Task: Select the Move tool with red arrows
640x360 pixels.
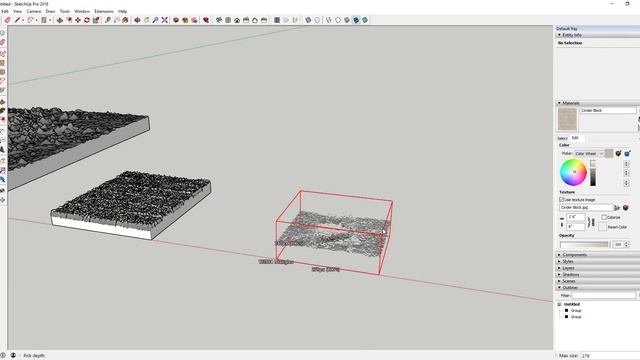Action: click(x=78, y=20)
